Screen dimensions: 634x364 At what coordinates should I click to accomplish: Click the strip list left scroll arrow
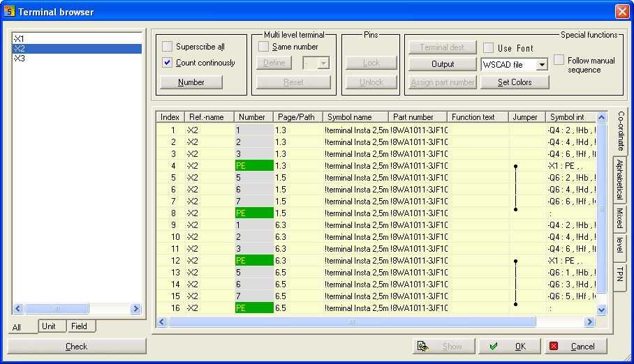pyautogui.click(x=17, y=309)
